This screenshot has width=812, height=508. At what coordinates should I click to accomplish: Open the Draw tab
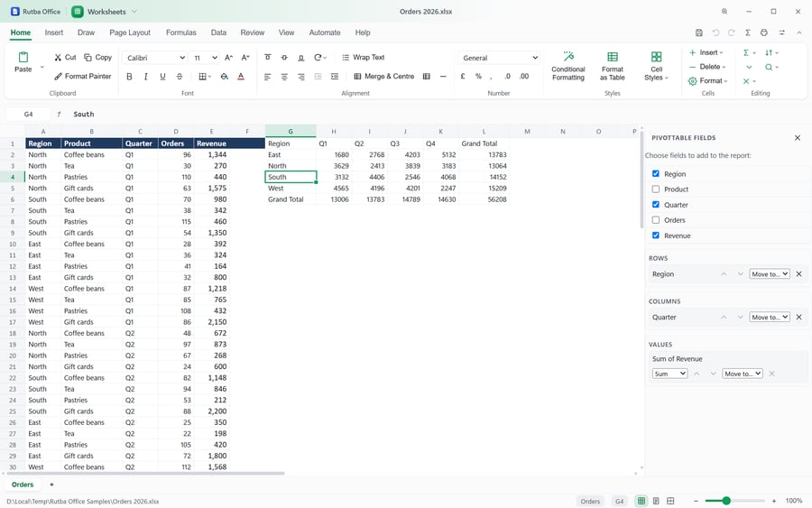point(86,32)
